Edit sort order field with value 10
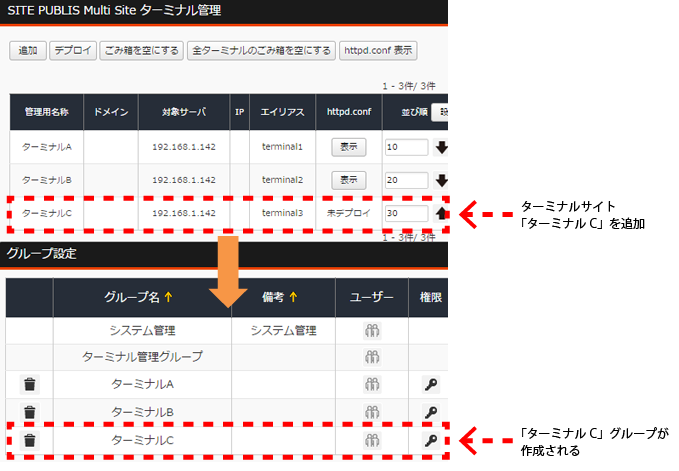 click(x=407, y=147)
